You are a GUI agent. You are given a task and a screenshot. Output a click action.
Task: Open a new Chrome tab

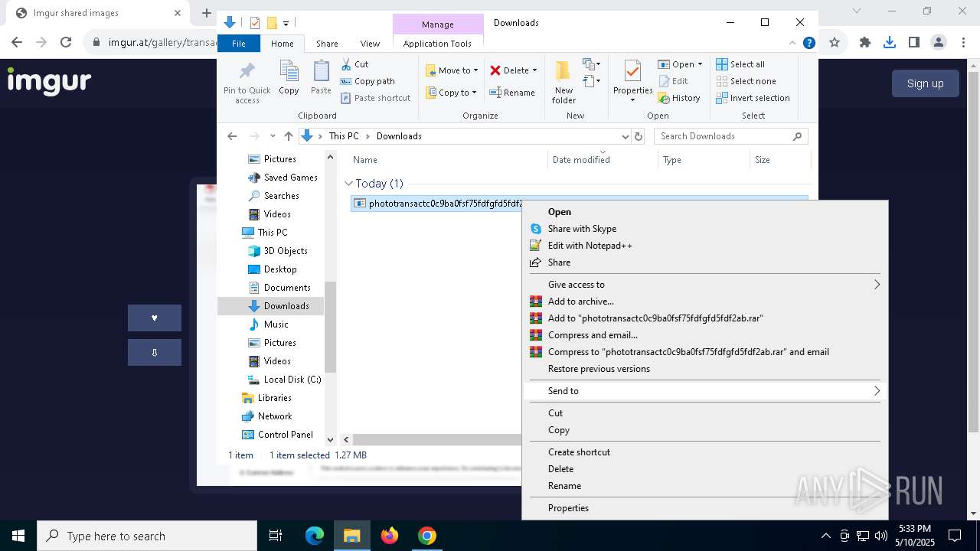point(206,13)
